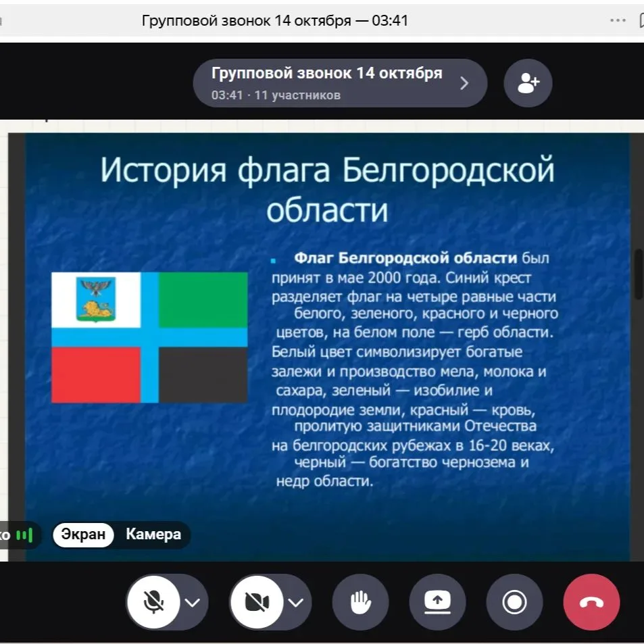Open call details chevron arrow
The image size is (644, 644).
tap(464, 83)
